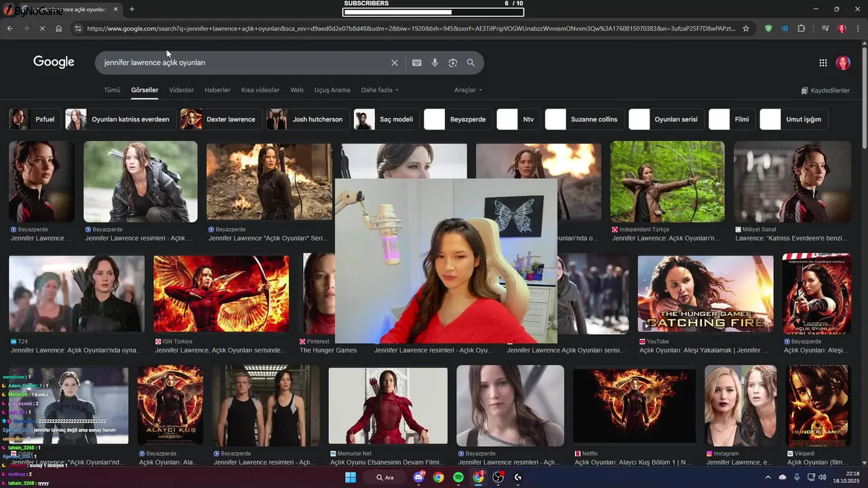Bookmark this page with the star

(x=746, y=28)
